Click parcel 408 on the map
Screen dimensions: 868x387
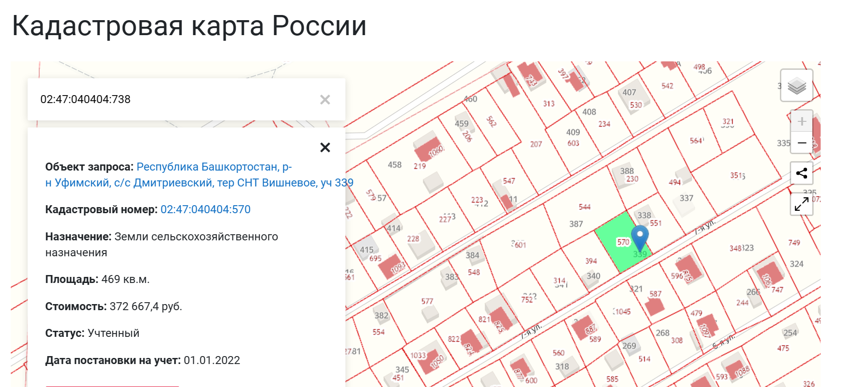tap(589, 112)
